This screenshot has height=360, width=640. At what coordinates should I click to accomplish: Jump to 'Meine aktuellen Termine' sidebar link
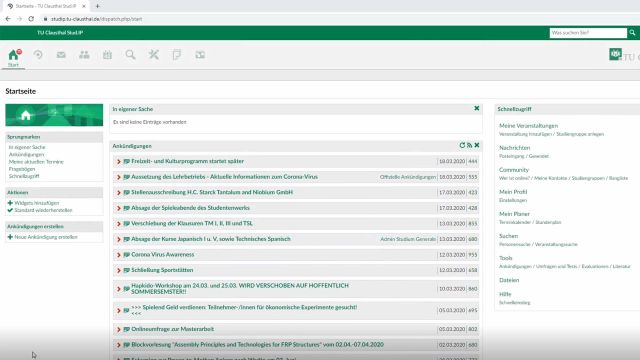click(36, 162)
